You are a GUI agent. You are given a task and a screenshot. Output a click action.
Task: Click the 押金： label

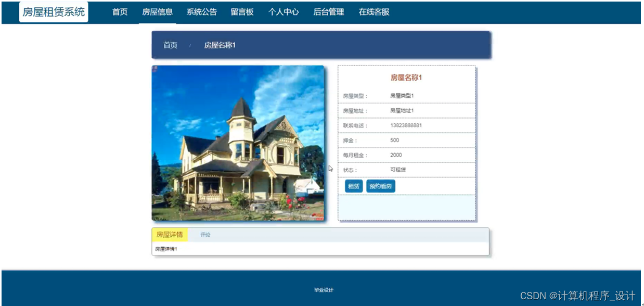[x=350, y=141]
